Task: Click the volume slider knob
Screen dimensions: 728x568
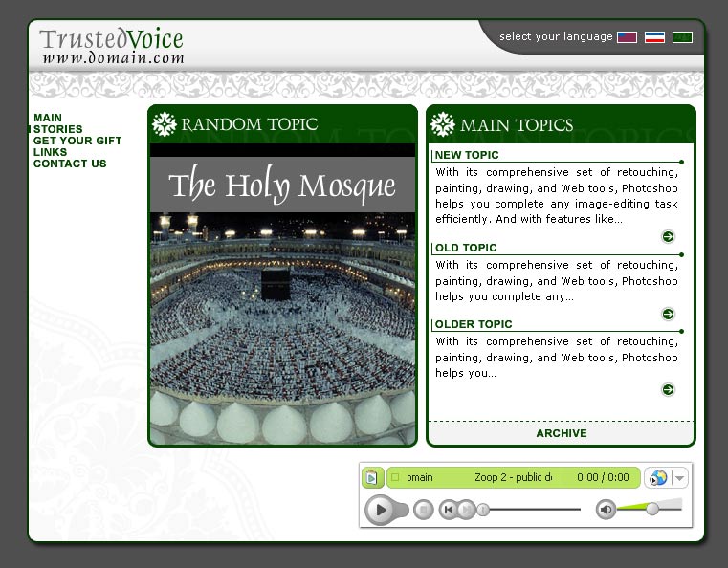Action: [652, 509]
